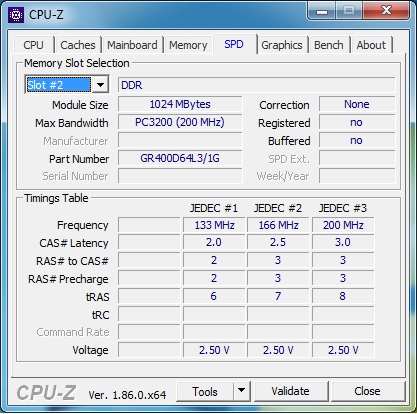Expand the Tools dropdown arrow
This screenshot has width=417, height=414.
click(242, 390)
